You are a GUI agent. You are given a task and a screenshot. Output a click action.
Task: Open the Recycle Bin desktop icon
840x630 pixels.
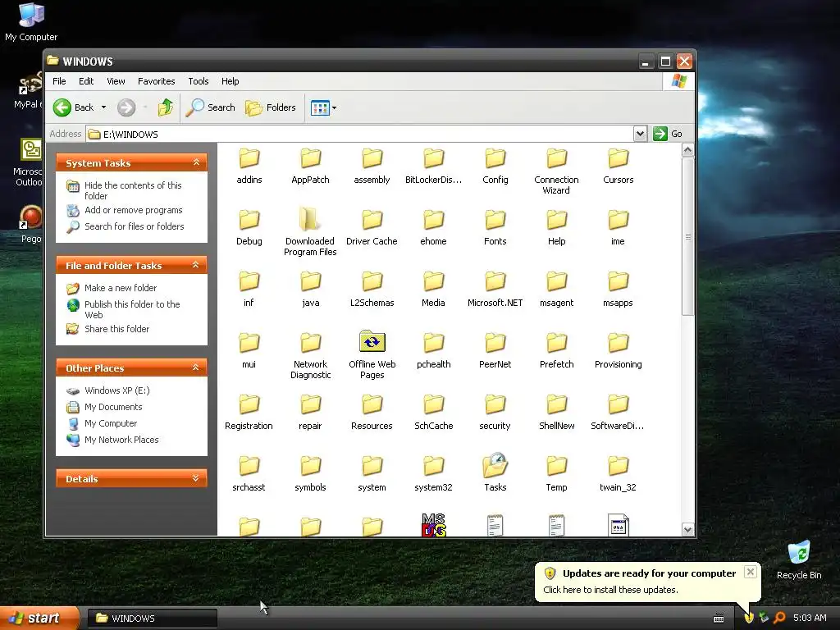click(x=799, y=560)
